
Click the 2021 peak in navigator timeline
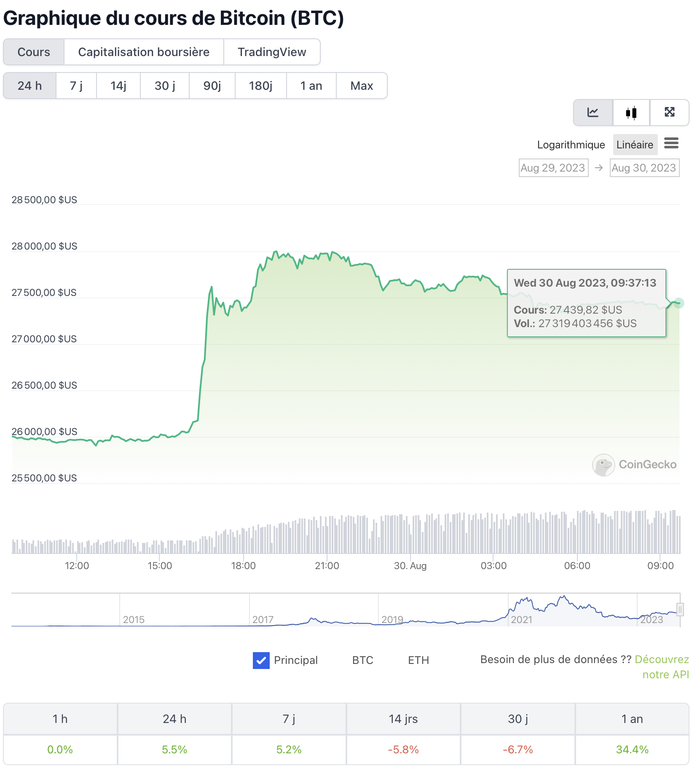(x=563, y=598)
